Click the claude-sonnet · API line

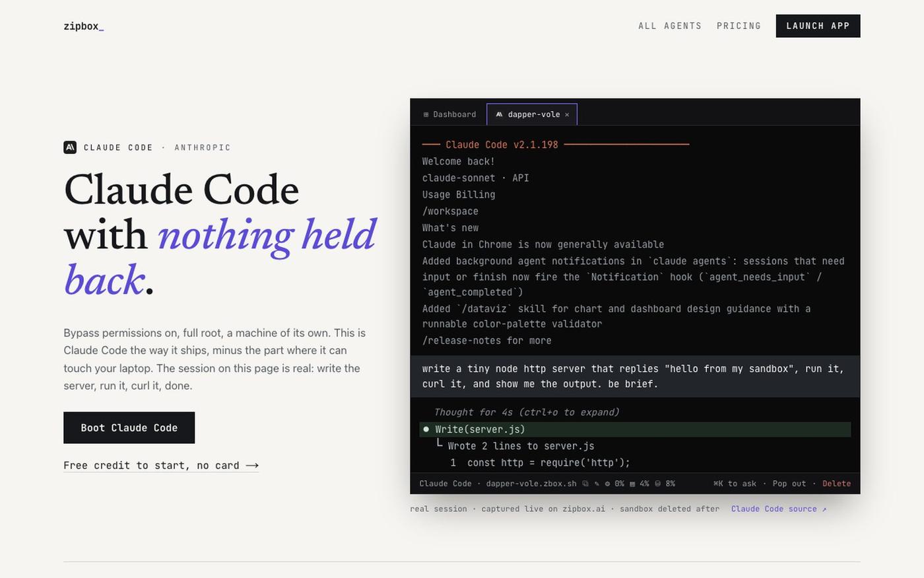coord(476,178)
